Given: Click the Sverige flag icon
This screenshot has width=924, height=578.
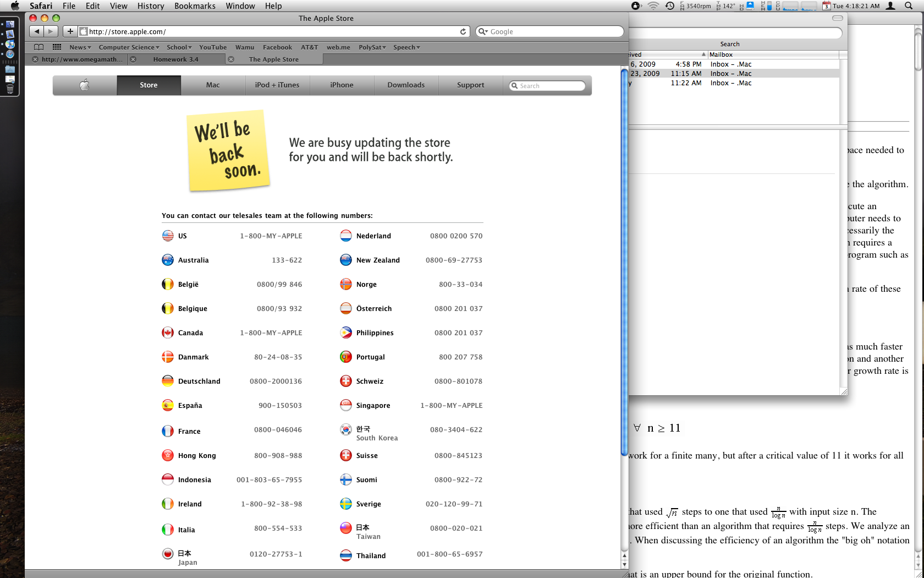Looking at the screenshot, I should point(346,504).
